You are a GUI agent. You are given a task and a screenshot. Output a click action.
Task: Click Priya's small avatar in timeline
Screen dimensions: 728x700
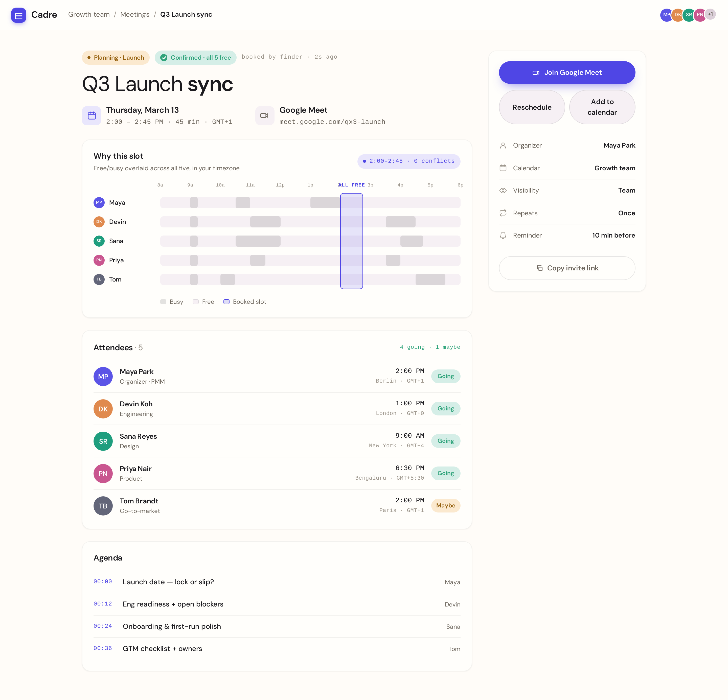coord(99,260)
